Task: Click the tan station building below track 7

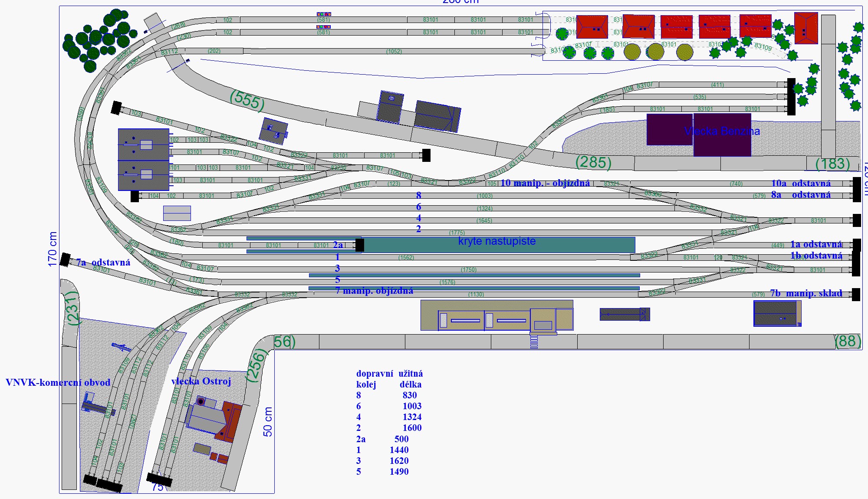Action: click(x=497, y=315)
